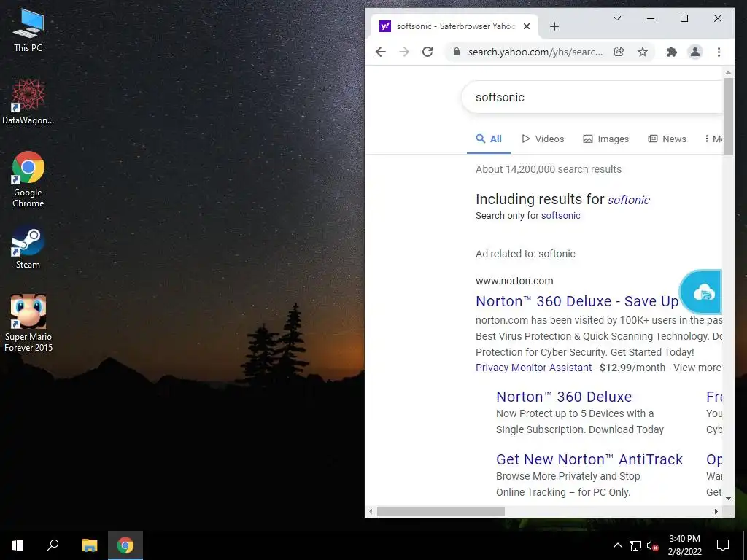Image resolution: width=747 pixels, height=560 pixels.
Task: Open File Explorer from the taskbar
Action: point(89,545)
